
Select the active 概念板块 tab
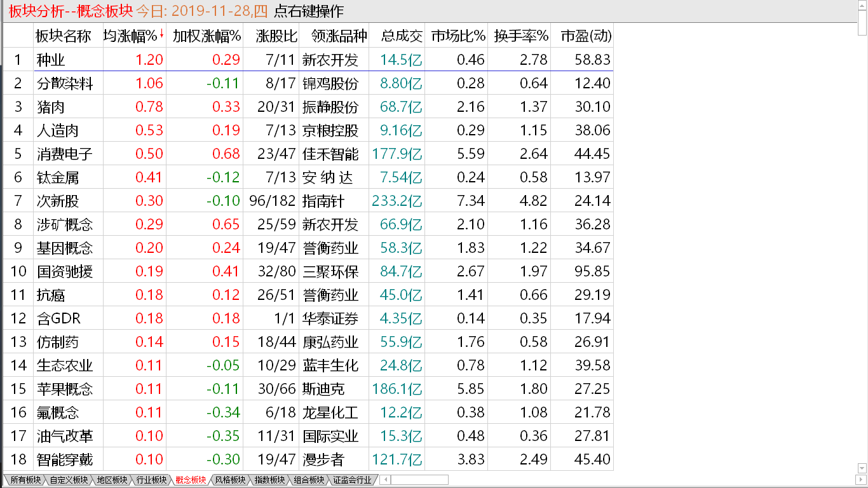189,480
